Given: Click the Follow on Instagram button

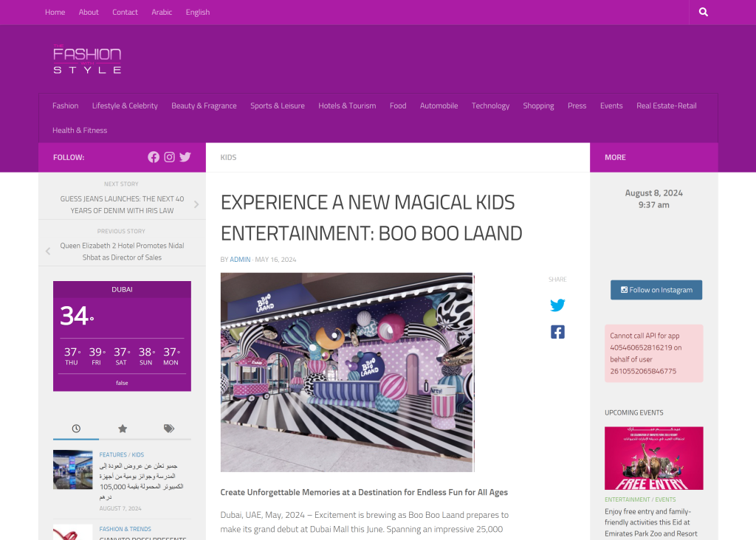Looking at the screenshot, I should tap(656, 290).
